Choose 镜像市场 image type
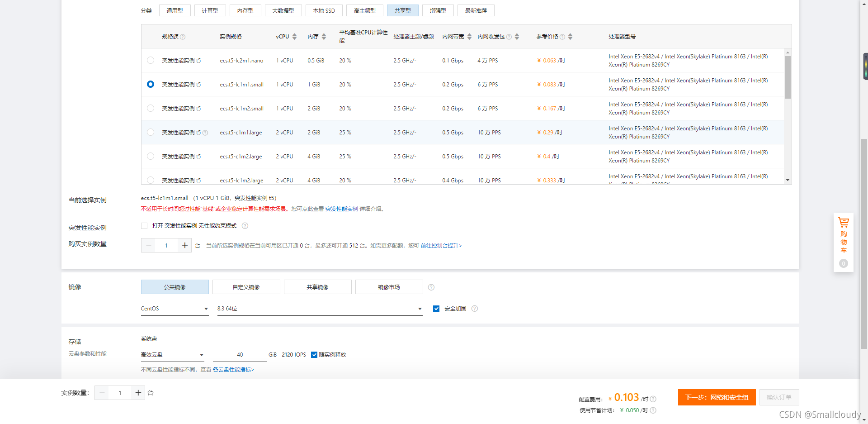This screenshot has width=868, height=424. [x=389, y=287]
